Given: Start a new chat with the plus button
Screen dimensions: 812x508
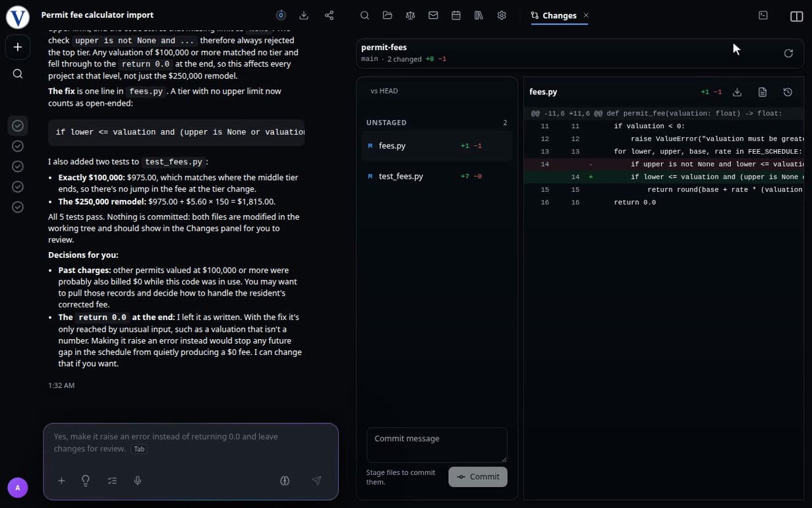Looking at the screenshot, I should (x=18, y=48).
